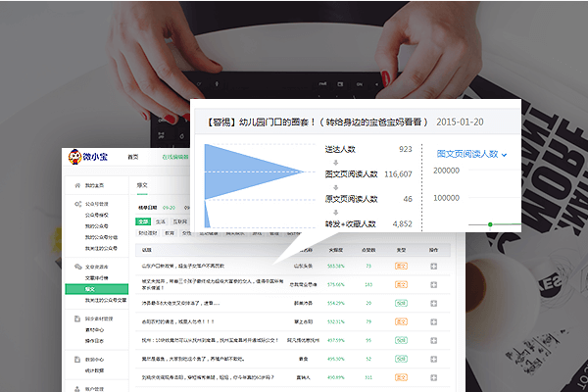The width and height of the screenshot is (588, 392).
Task: Select the 全部 category tab
Action: point(142,221)
